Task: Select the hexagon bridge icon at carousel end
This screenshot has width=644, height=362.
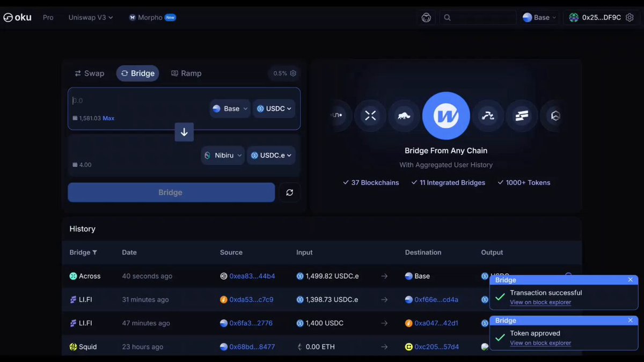Action: [x=555, y=116]
